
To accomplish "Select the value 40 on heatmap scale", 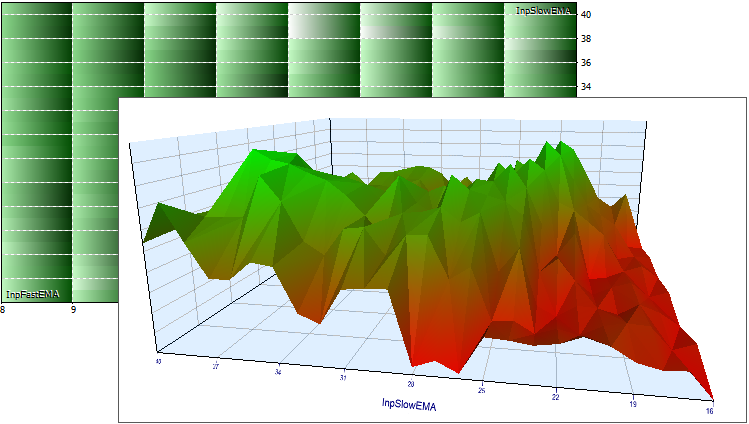I will pos(586,15).
